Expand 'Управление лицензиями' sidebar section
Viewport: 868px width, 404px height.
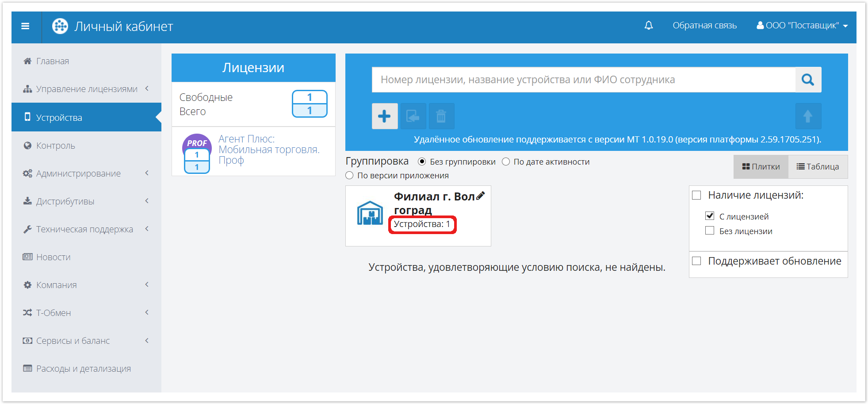86,89
